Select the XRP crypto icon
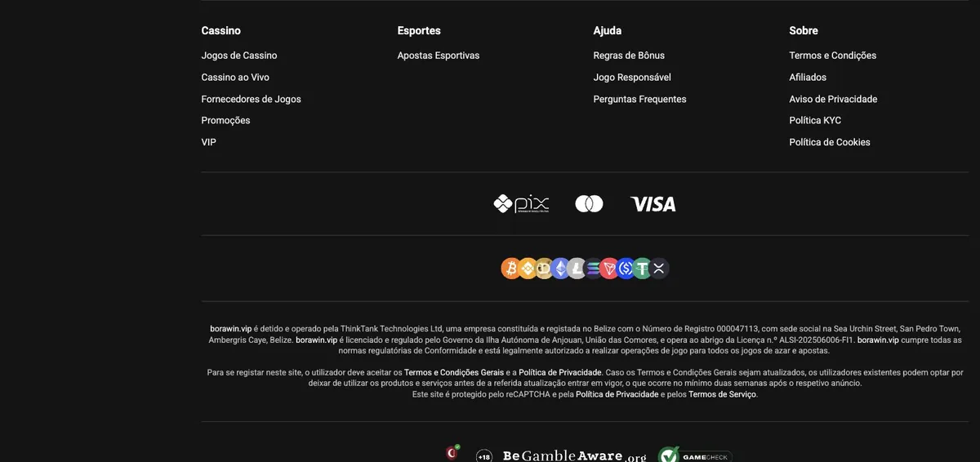Viewport: 980px width, 462px height. [660, 269]
